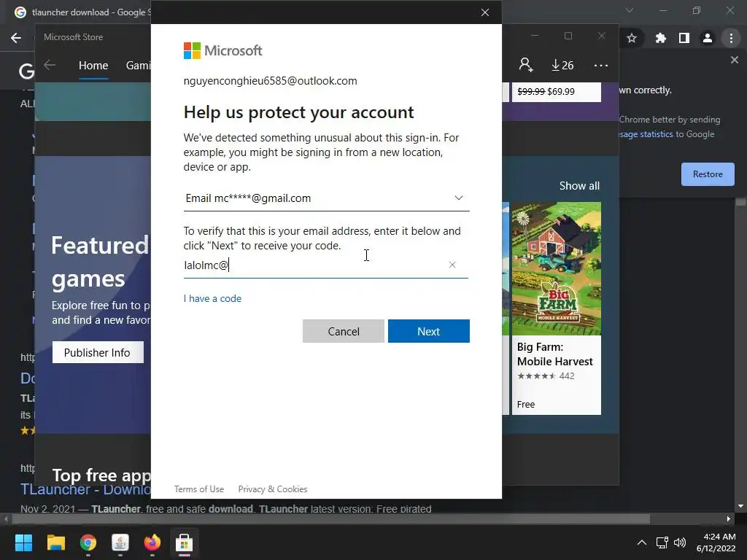Image resolution: width=747 pixels, height=560 pixels.
Task: Click Next to receive the code
Action: [428, 331]
